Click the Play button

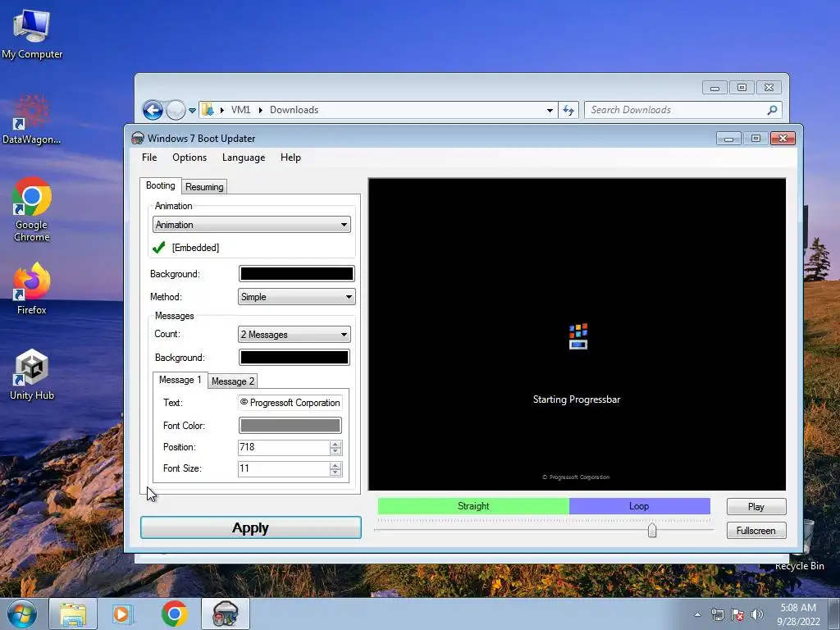756,507
